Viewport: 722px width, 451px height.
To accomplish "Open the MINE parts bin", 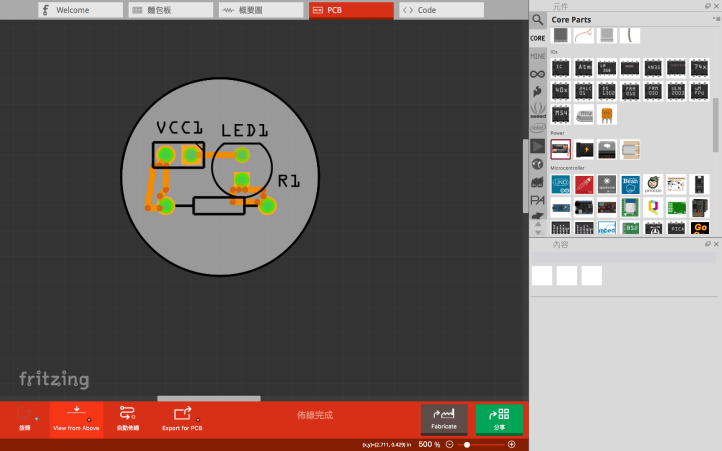I will coord(538,56).
